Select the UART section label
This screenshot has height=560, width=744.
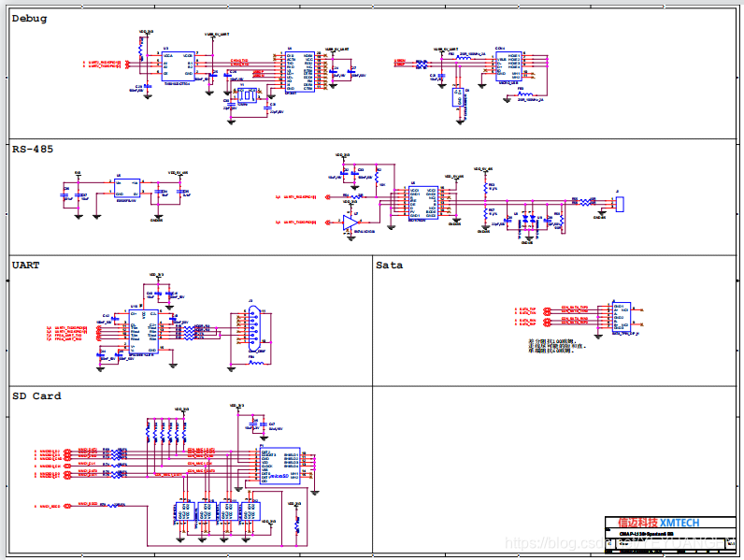click(26, 266)
